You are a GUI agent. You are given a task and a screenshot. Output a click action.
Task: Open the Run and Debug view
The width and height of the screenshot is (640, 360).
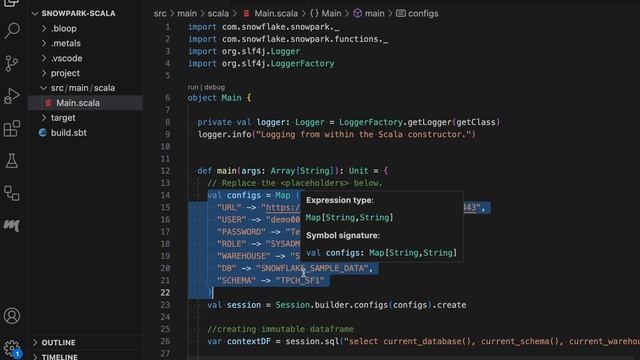point(12,96)
